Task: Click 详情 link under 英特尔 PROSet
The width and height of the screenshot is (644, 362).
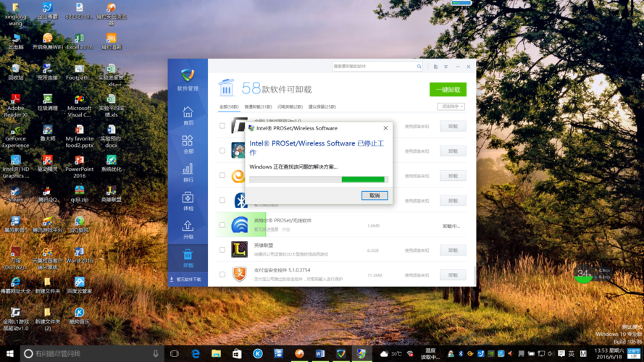Action: (286, 230)
